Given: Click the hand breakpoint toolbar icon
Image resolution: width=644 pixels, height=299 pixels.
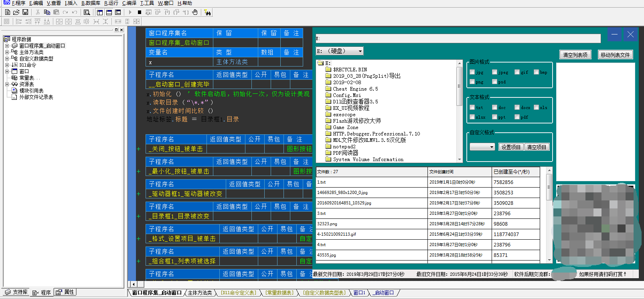Looking at the screenshot, I should click(x=195, y=12).
